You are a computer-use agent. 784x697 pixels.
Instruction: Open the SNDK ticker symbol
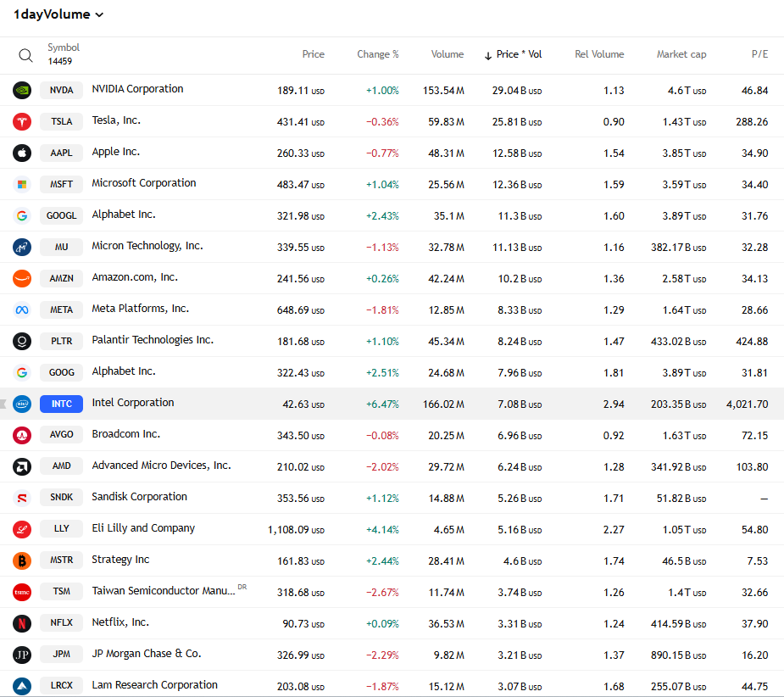(62, 498)
